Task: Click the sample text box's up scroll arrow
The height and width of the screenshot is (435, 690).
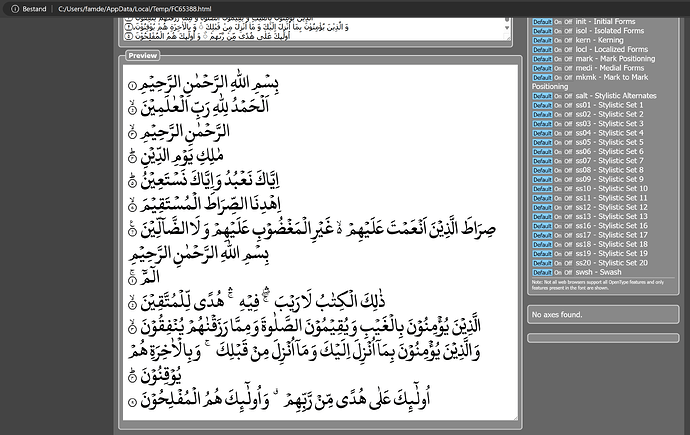Action: pos(507,19)
